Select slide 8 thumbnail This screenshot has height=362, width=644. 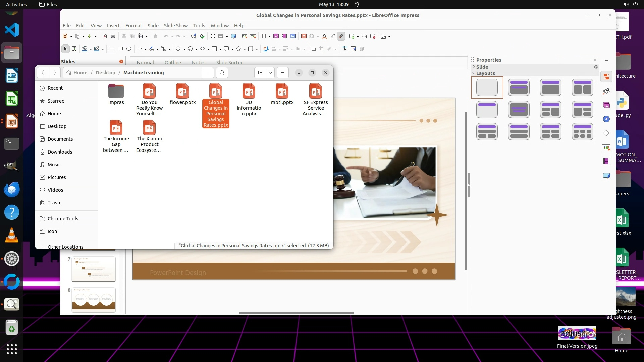click(x=94, y=300)
